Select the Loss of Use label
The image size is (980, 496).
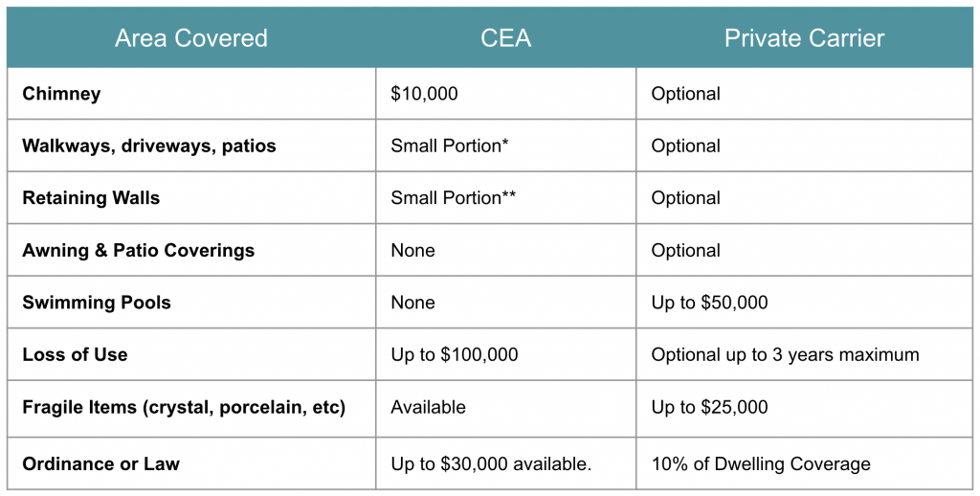pyautogui.click(x=75, y=354)
